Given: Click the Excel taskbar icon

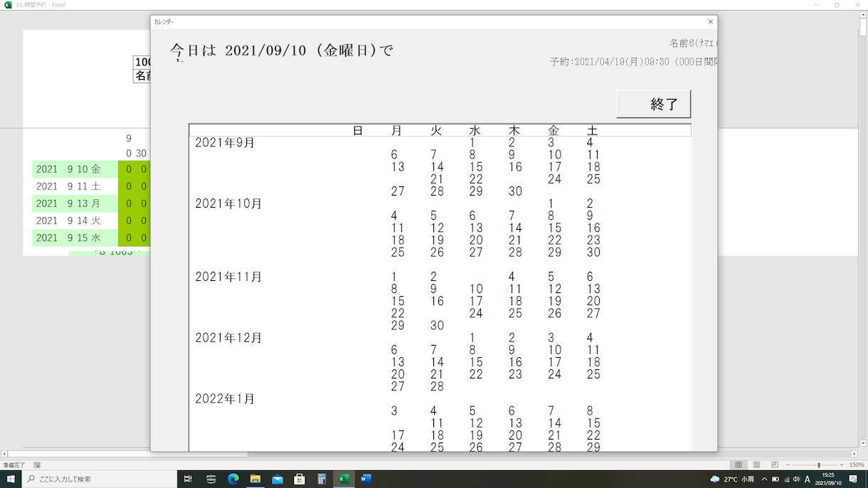Looking at the screenshot, I should [x=344, y=479].
